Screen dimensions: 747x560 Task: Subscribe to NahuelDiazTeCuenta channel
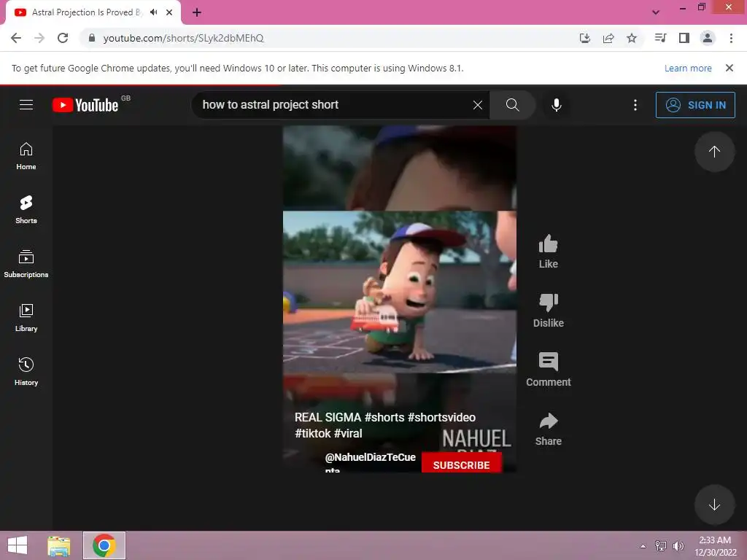coord(461,464)
